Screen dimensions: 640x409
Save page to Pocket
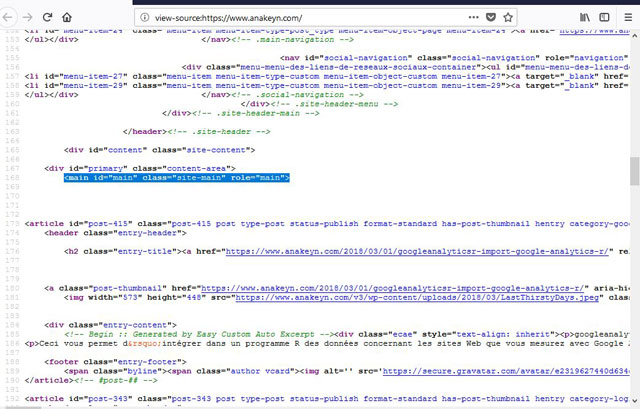point(491,17)
